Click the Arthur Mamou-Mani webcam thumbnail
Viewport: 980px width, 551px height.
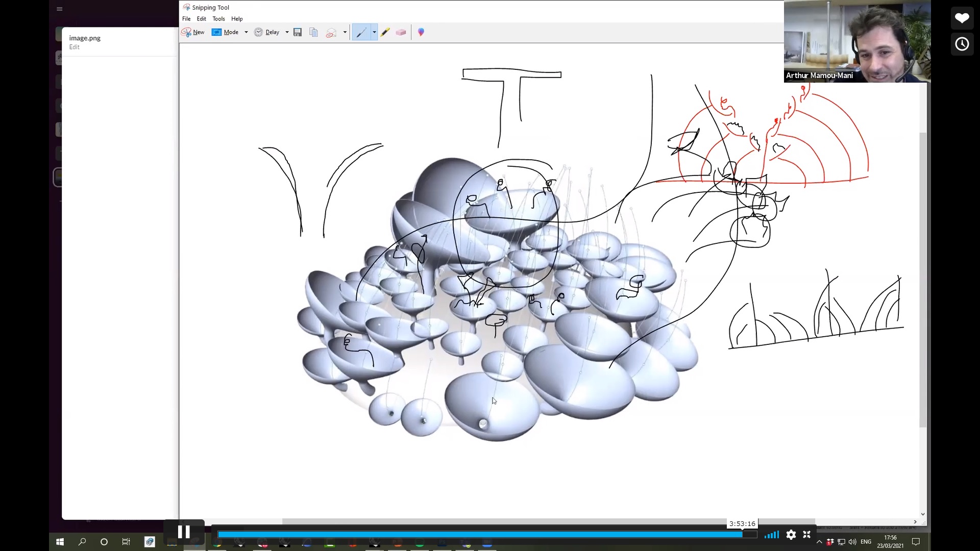[x=857, y=41]
